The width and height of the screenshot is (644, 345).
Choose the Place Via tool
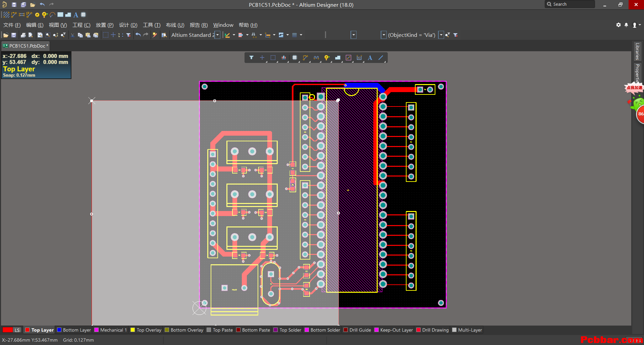327,58
